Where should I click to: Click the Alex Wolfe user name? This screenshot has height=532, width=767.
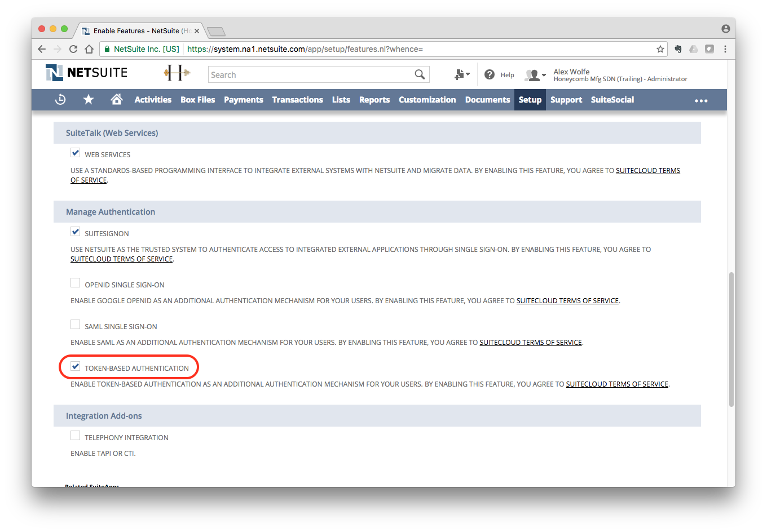571,72
